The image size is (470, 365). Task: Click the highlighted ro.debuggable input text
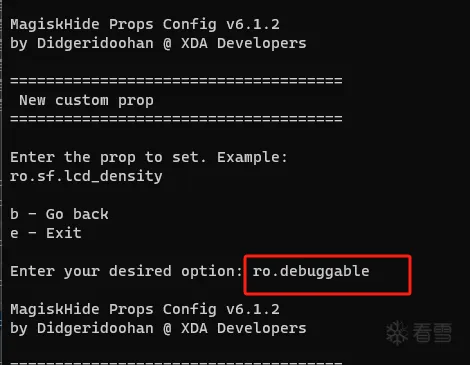click(x=311, y=272)
